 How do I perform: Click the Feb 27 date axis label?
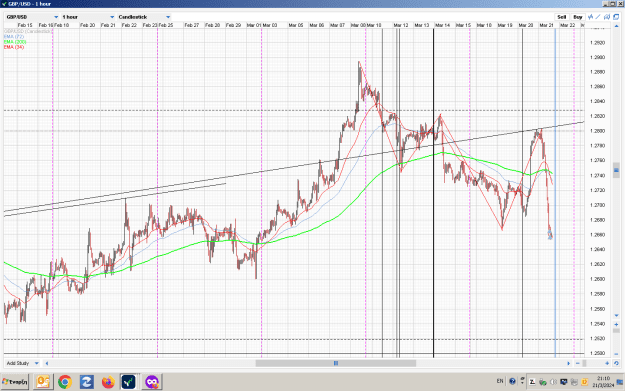[191, 25]
